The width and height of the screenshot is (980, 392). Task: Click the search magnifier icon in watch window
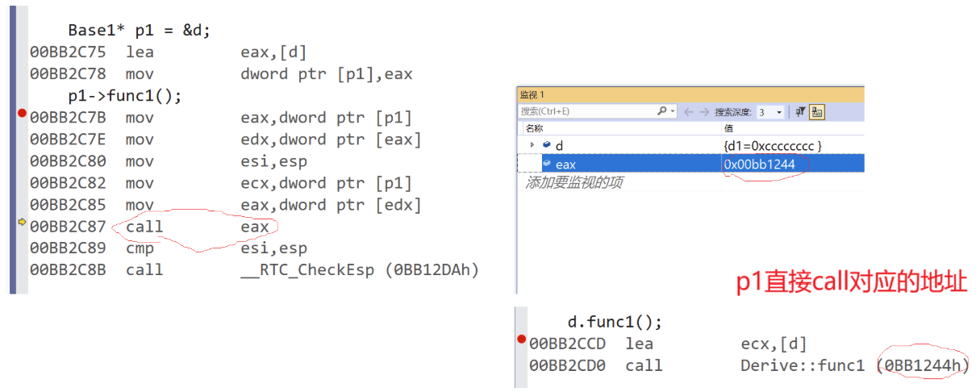point(662,112)
